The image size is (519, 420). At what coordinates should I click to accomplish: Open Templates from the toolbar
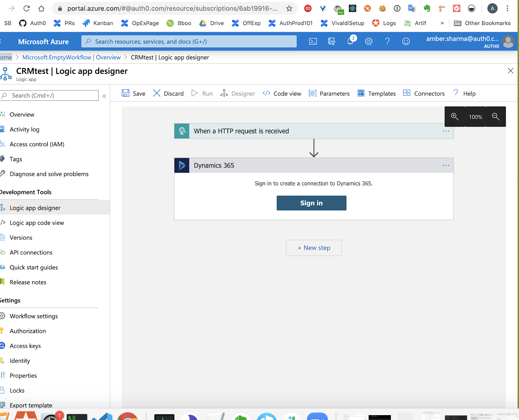tap(377, 93)
